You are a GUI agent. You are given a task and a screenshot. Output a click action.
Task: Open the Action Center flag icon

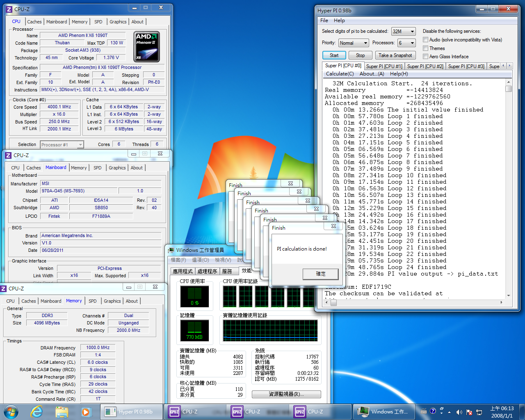point(469,412)
